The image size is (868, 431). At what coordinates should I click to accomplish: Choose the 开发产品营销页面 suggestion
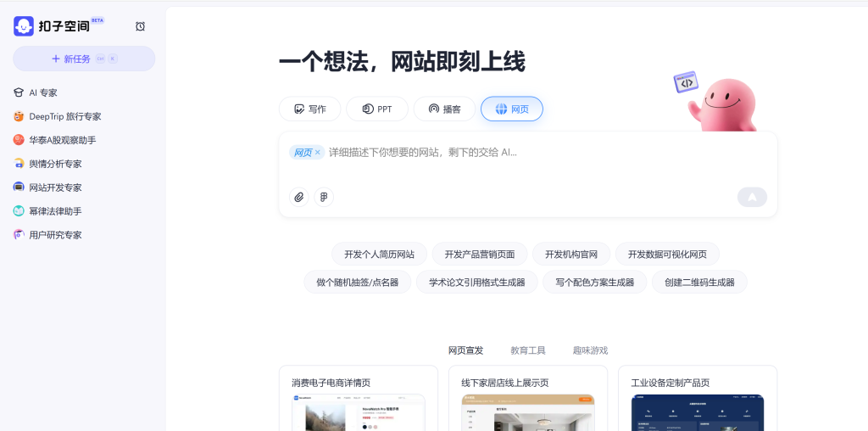(480, 255)
